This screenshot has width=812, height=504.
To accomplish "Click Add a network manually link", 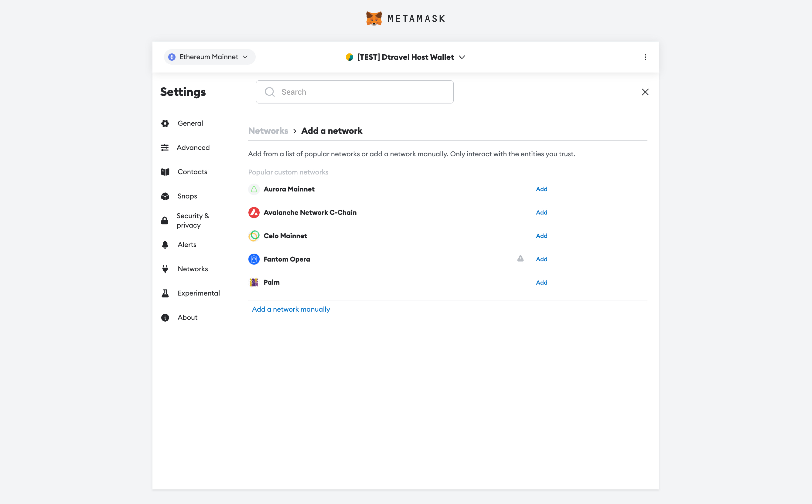I will point(291,309).
